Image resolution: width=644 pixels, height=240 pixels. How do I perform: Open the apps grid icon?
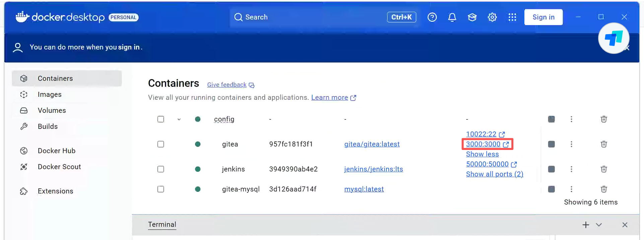(x=512, y=17)
